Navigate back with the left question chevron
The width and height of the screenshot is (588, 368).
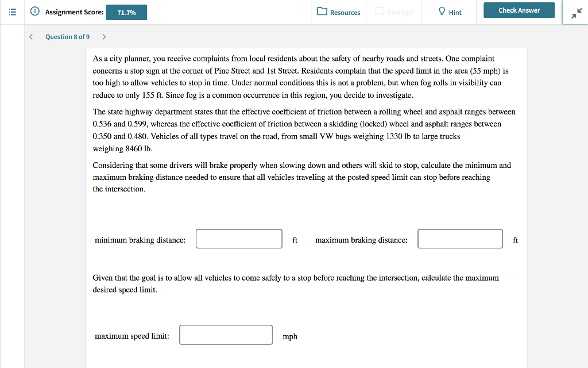click(x=30, y=36)
